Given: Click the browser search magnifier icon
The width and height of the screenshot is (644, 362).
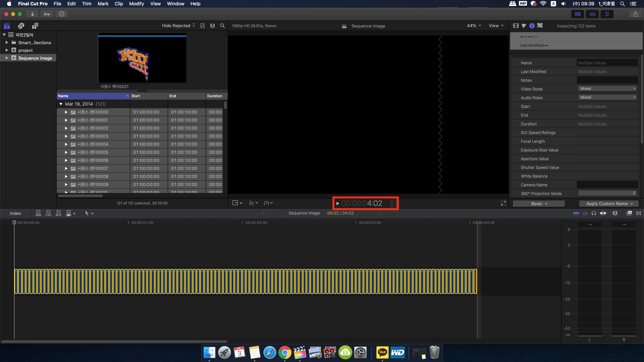Looking at the screenshot, I should coord(222,26).
